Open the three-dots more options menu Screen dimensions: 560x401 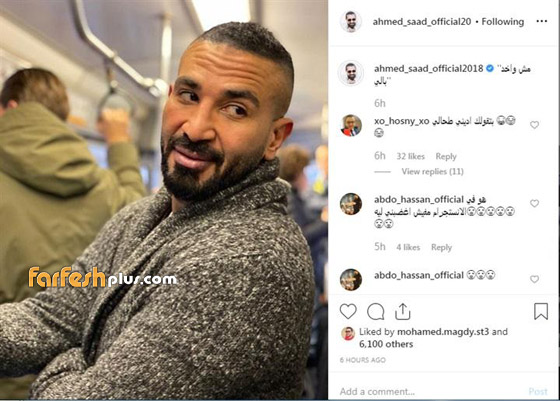click(x=541, y=21)
